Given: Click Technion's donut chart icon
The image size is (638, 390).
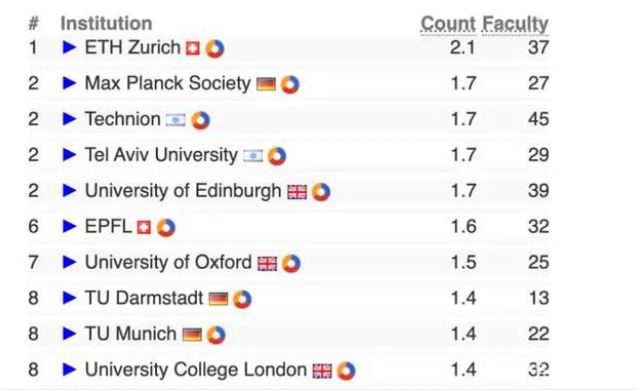Looking at the screenshot, I should pyautogui.click(x=201, y=121).
